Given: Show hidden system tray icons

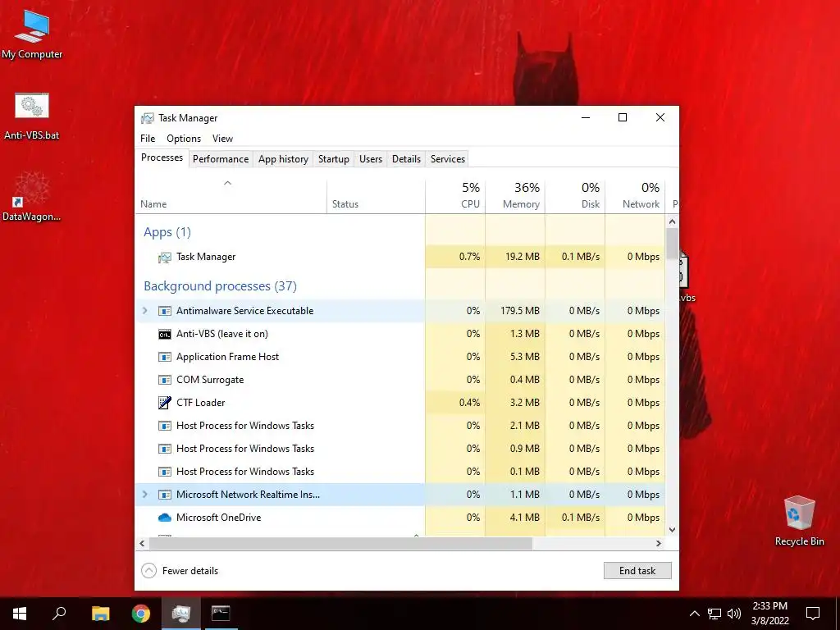Looking at the screenshot, I should (x=694, y=614).
